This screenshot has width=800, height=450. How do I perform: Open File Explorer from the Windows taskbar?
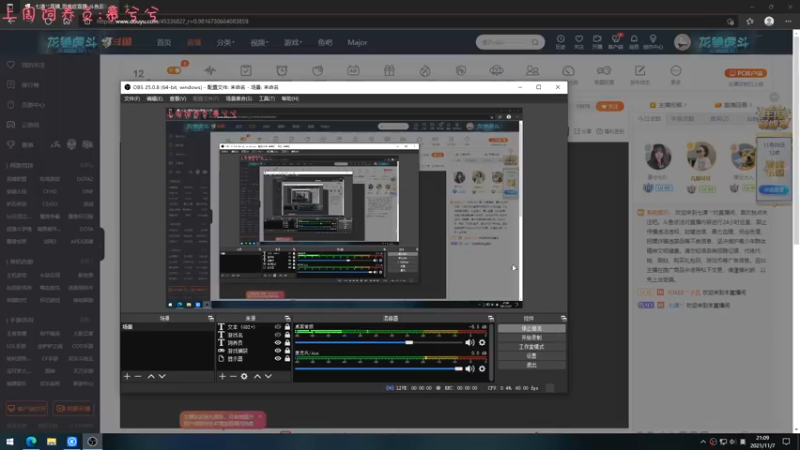(x=52, y=441)
